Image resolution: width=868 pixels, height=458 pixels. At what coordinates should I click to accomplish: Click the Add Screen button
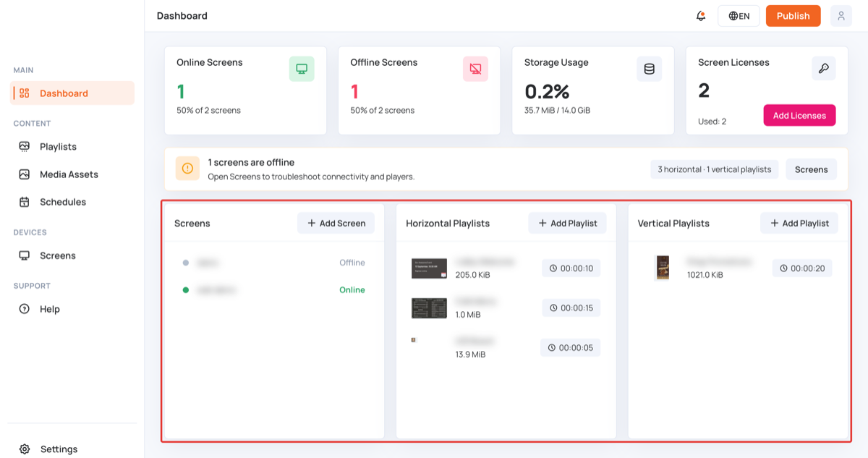[336, 223]
